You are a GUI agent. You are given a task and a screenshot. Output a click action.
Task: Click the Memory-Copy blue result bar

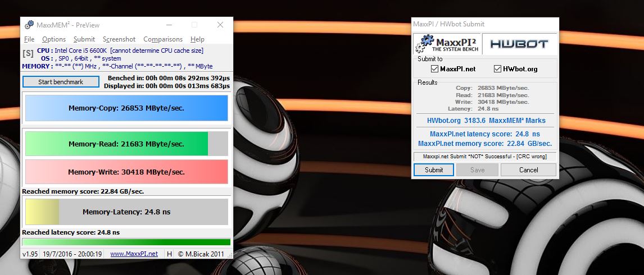[x=126, y=108]
